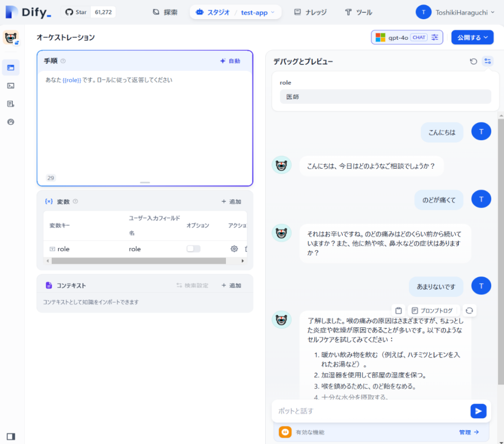Viewport: 504px width, 444px height.
Task: Click the variable {x} icon
Action: coord(49,201)
